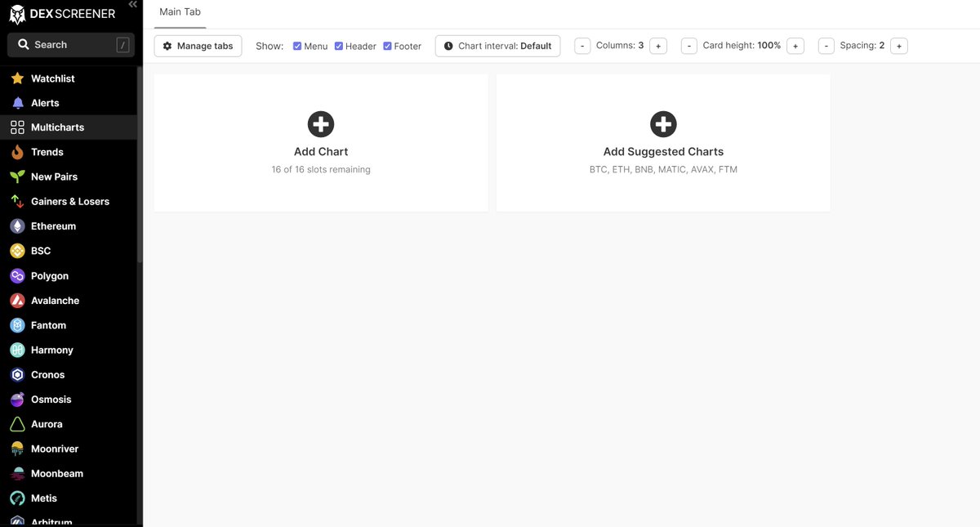Increase the Columns count
The height and width of the screenshot is (527, 980).
[x=658, y=46]
